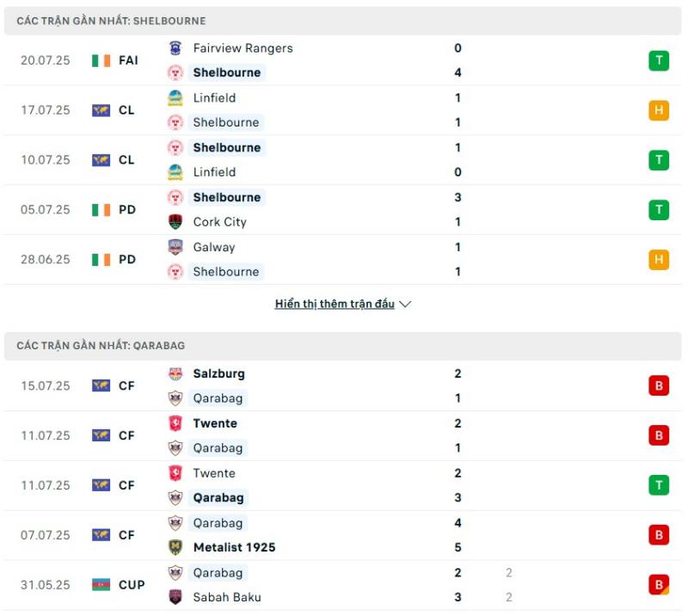Open the bold Twente team link

coord(215,423)
